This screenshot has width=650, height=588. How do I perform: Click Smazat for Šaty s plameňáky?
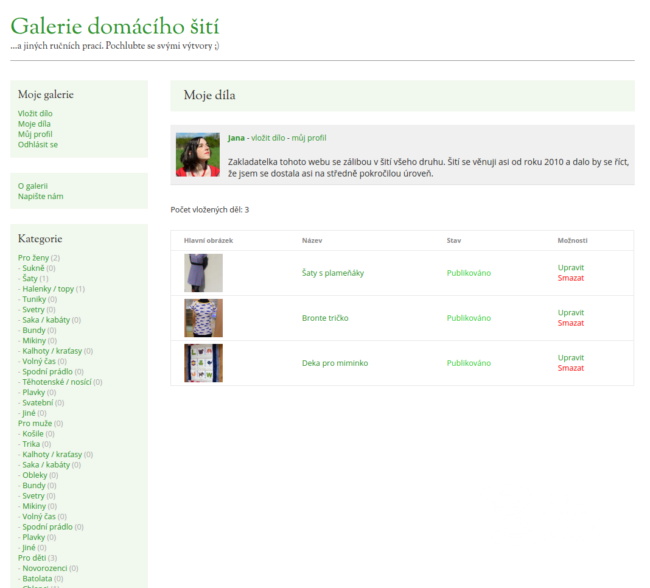[571, 278]
